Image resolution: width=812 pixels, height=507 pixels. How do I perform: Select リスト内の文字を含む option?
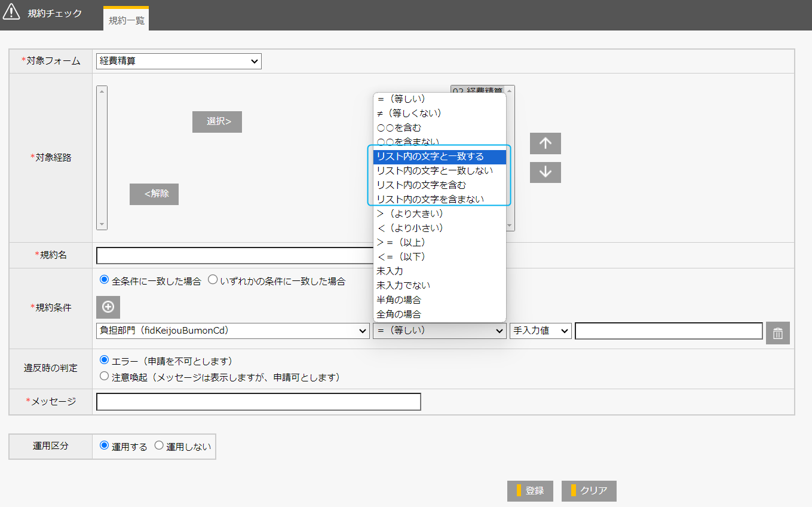[x=439, y=185]
